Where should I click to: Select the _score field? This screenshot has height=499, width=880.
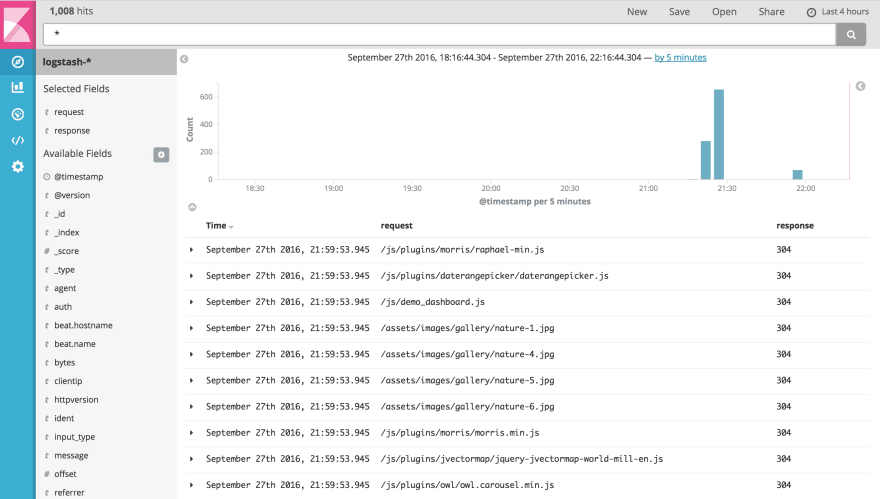[x=66, y=251]
